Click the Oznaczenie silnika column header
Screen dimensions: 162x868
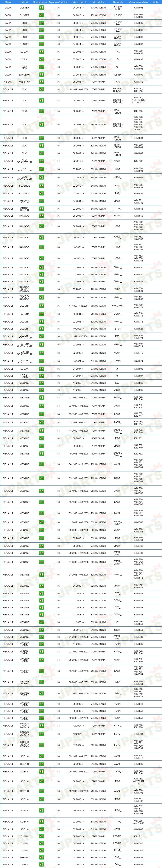pos(139,2)
